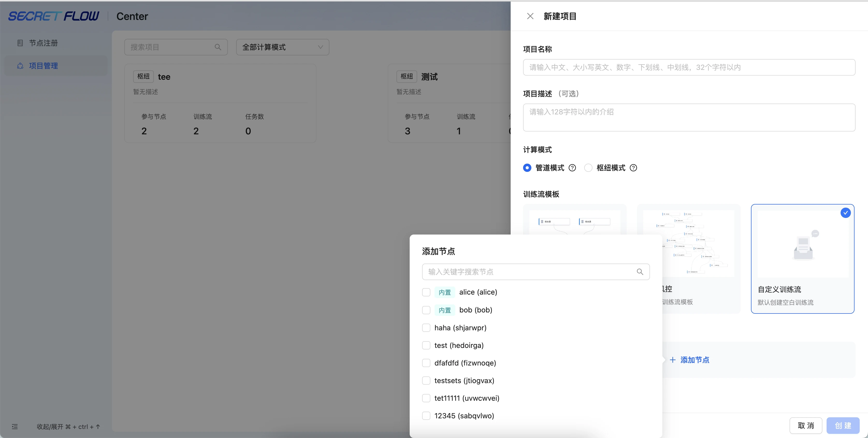
Task: Check the dfafdfd (fizwnoqe) node checkbox
Action: tap(426, 363)
